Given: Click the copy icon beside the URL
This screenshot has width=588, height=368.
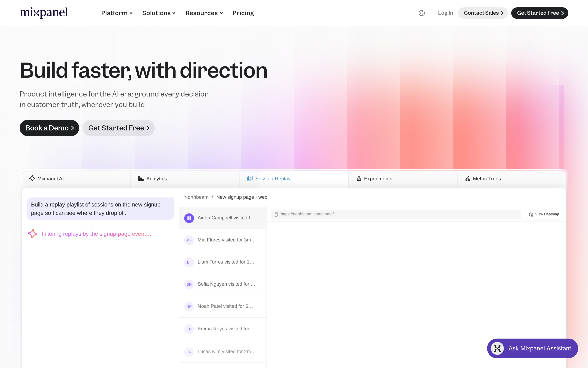Looking at the screenshot, I should point(276,214).
